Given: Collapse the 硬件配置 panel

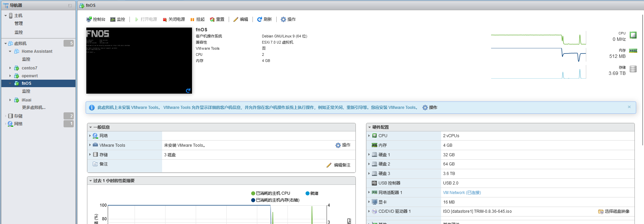Looking at the screenshot, I should point(369,127).
